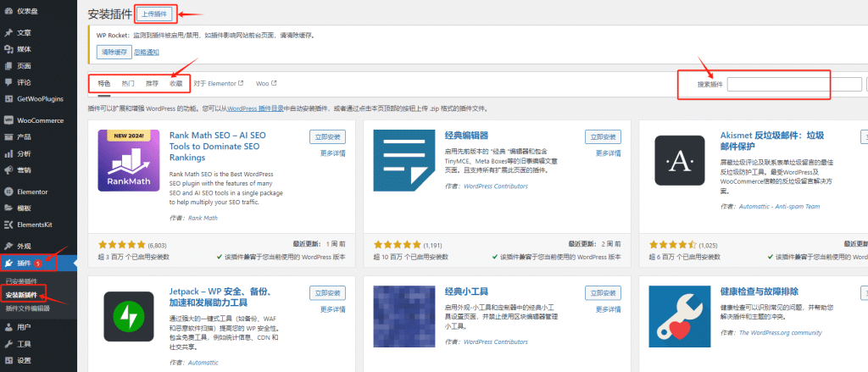
Task: Install Rank Math SEO with 立即安装
Action: coord(328,136)
